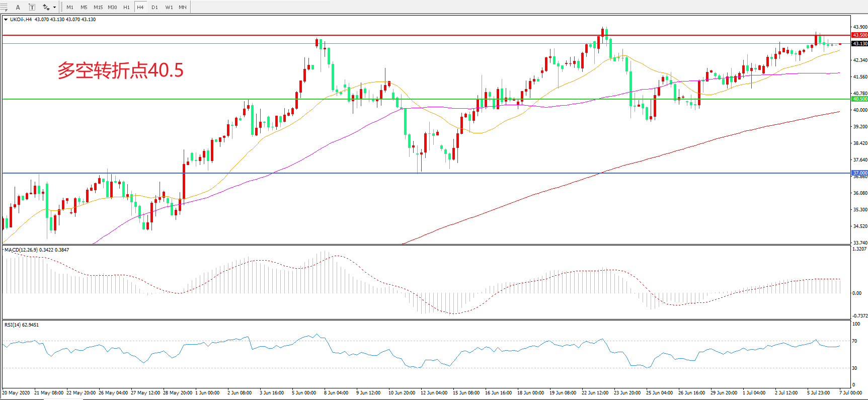The width and height of the screenshot is (868, 400).
Task: Open the arrows tool dropdown arrow
Action: (54, 7)
